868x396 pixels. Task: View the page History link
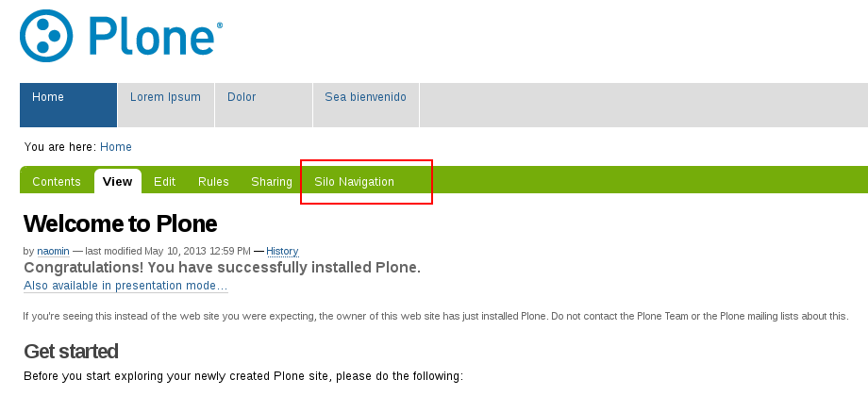click(282, 252)
